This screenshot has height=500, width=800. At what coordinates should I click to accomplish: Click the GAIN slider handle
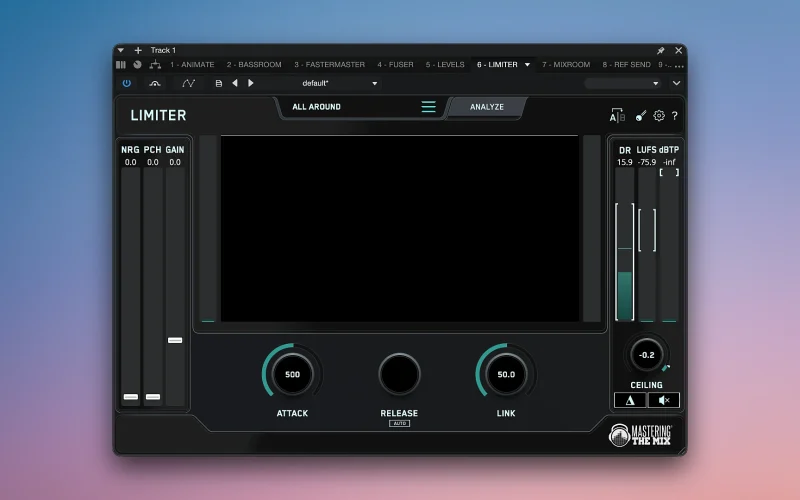click(x=175, y=340)
